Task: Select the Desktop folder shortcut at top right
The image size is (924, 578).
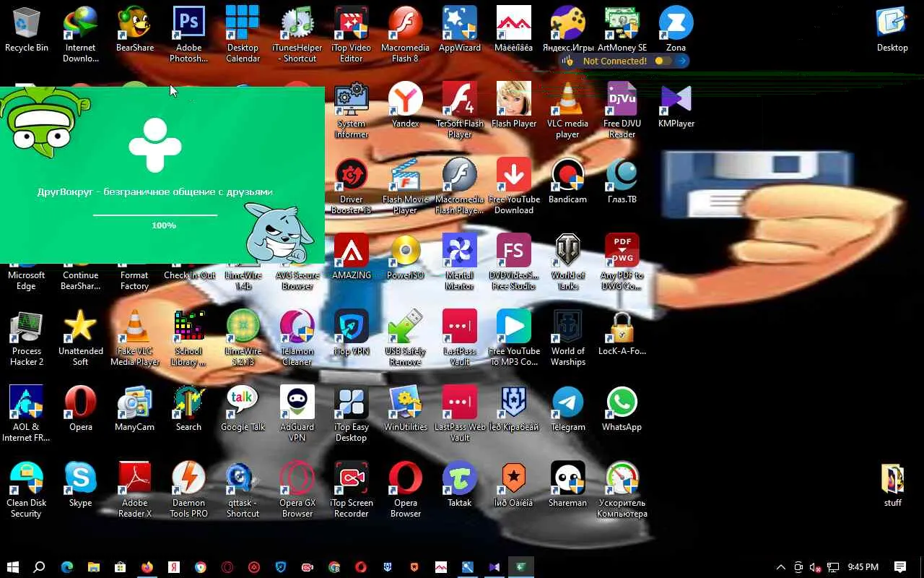Action: pos(893,30)
